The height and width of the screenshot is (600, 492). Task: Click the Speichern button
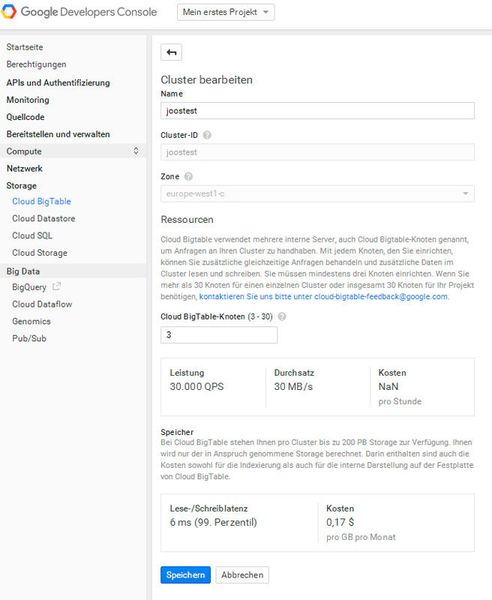coord(186,575)
